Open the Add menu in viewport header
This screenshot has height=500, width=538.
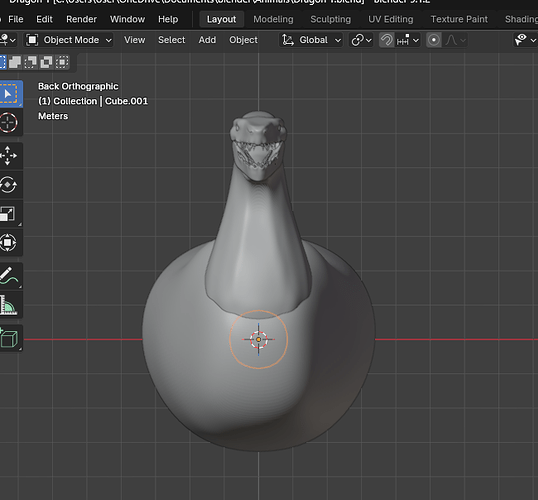click(207, 40)
